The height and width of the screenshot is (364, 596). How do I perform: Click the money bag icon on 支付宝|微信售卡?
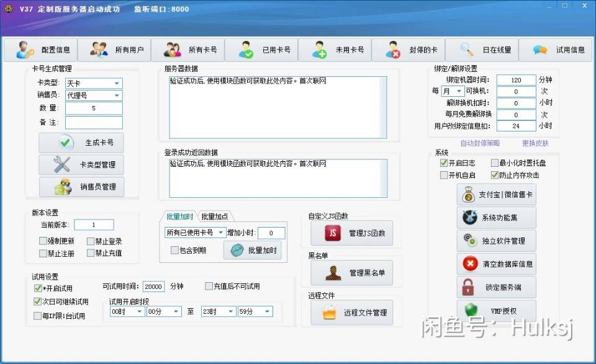468,195
